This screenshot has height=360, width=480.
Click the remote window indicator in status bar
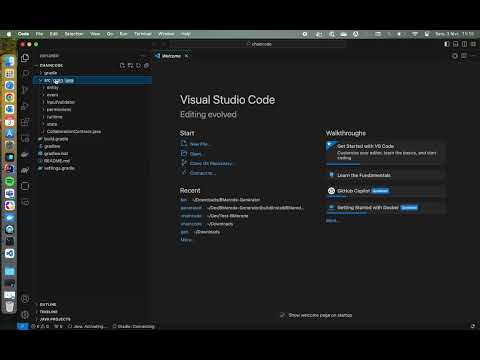[22, 326]
